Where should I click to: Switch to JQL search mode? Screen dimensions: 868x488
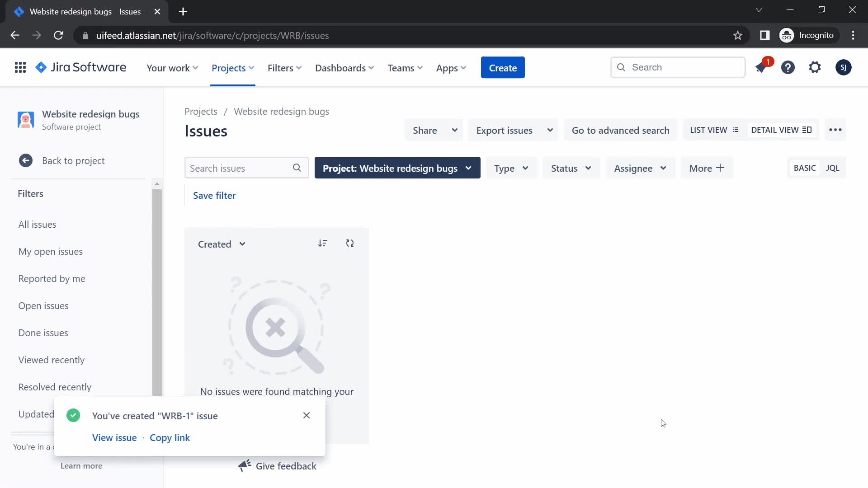[x=834, y=168]
